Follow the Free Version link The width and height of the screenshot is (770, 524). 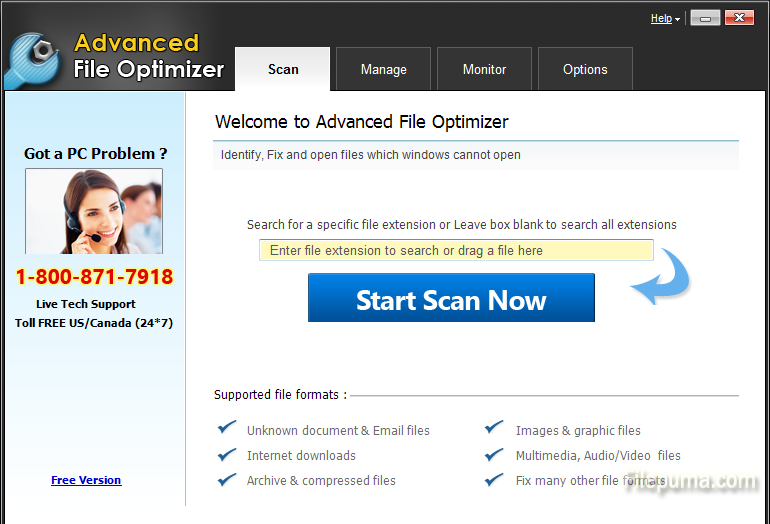tap(86, 480)
